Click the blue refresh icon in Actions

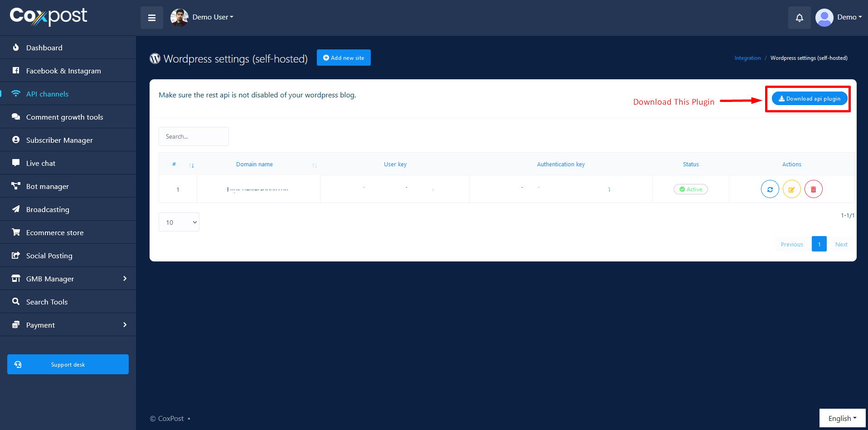[770, 189]
